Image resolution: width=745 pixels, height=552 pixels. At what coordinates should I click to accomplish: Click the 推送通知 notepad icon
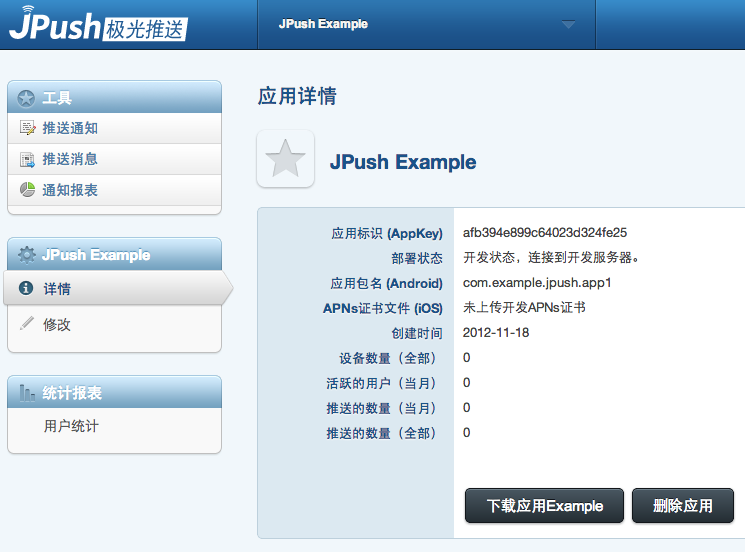[28, 128]
